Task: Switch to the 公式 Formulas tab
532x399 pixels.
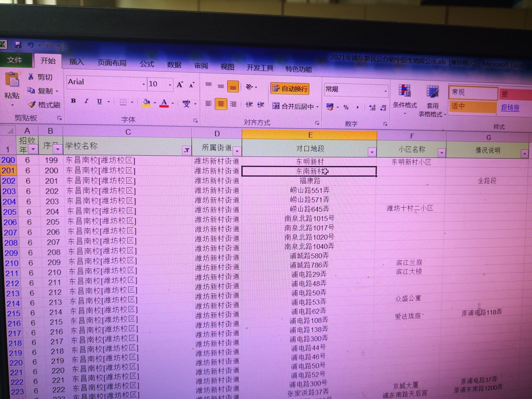Action: coord(147,64)
